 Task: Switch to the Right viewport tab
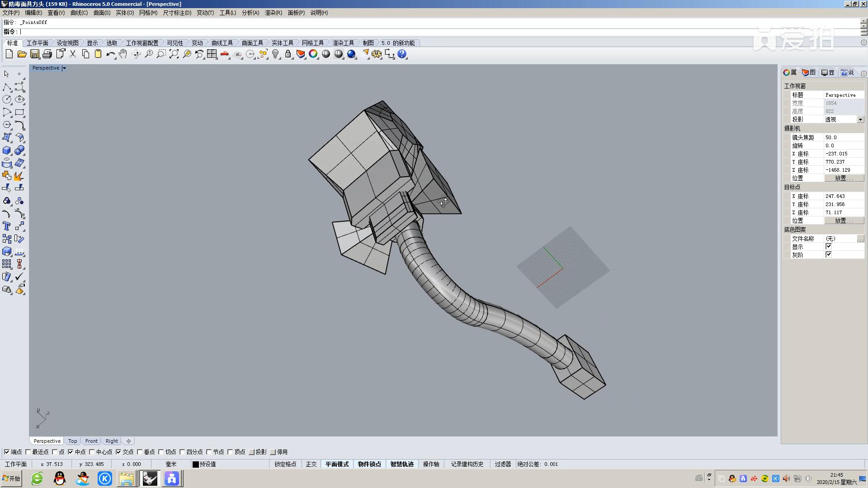click(x=112, y=441)
